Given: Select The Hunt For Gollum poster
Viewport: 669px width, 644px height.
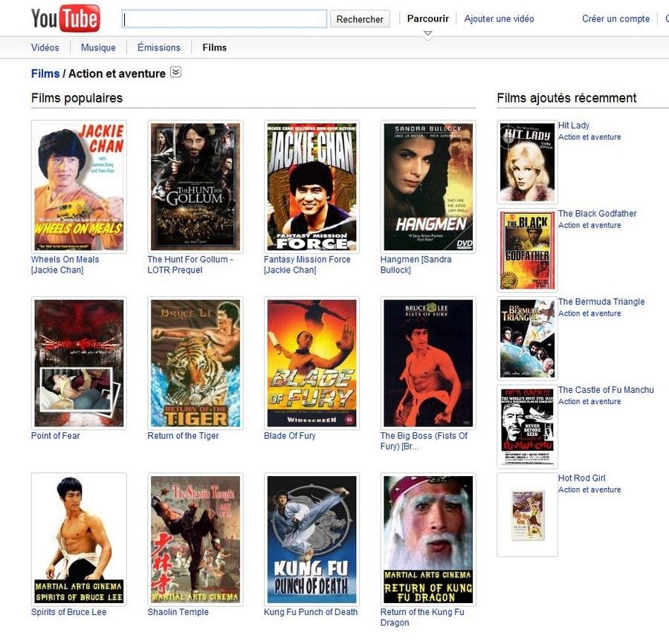Looking at the screenshot, I should 195,186.
